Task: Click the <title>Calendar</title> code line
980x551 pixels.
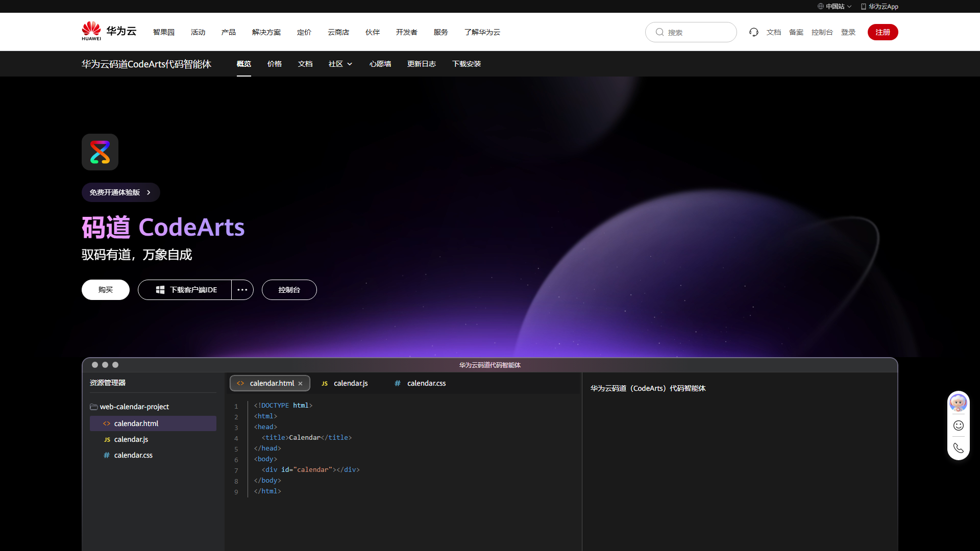Action: (307, 438)
